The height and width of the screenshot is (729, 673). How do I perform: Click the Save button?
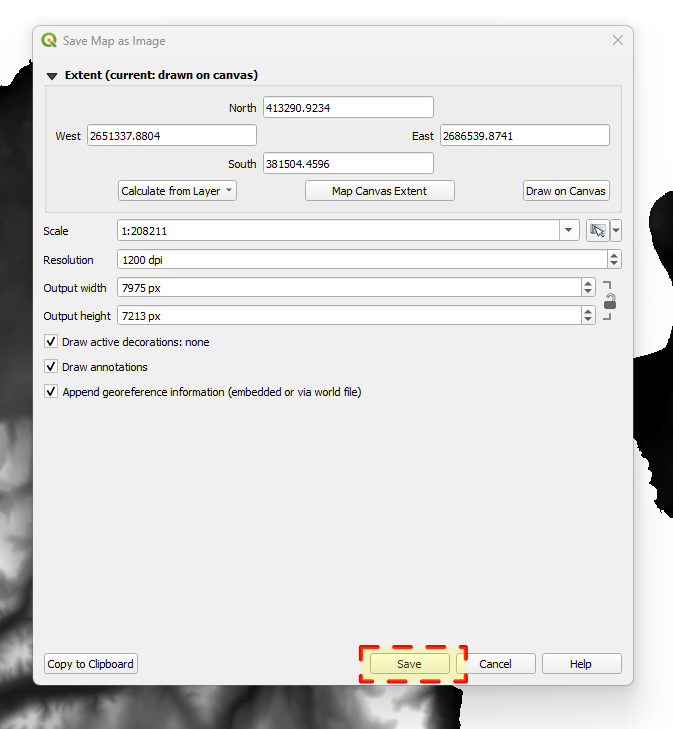409,663
